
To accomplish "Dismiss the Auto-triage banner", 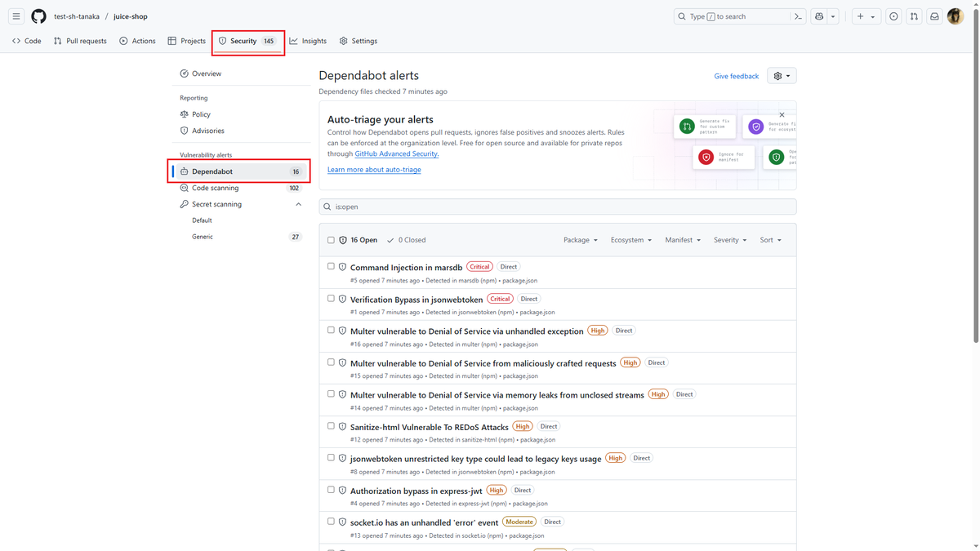I will pos(782,115).
